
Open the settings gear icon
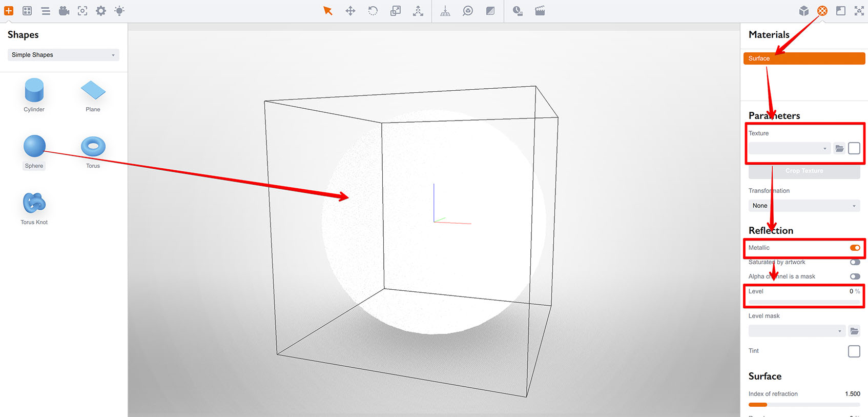click(x=101, y=11)
